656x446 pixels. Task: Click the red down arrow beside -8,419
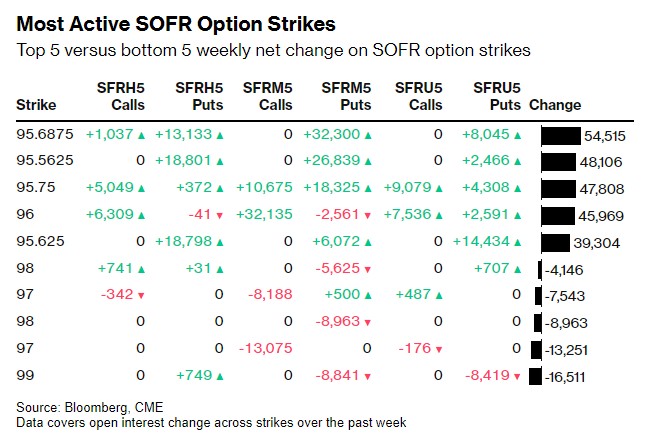515,375
